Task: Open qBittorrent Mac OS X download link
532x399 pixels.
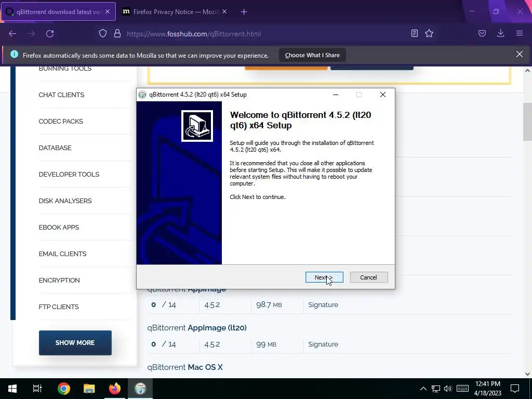Action: (185, 367)
